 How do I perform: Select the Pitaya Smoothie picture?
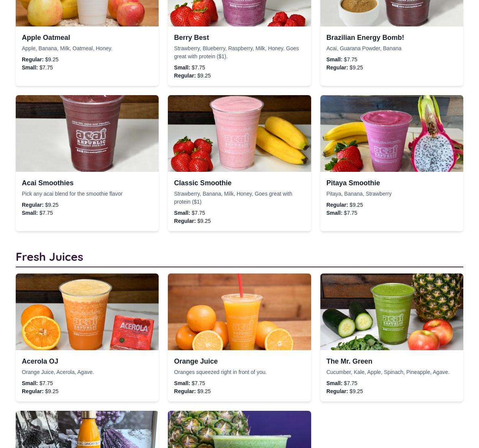pyautogui.click(x=392, y=133)
